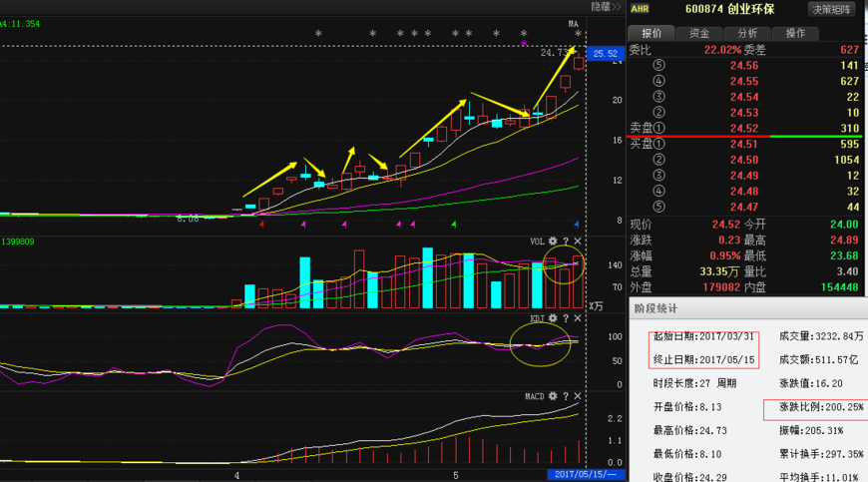Click the 委差 value 627
This screenshot has width=868, height=482.
(849, 50)
